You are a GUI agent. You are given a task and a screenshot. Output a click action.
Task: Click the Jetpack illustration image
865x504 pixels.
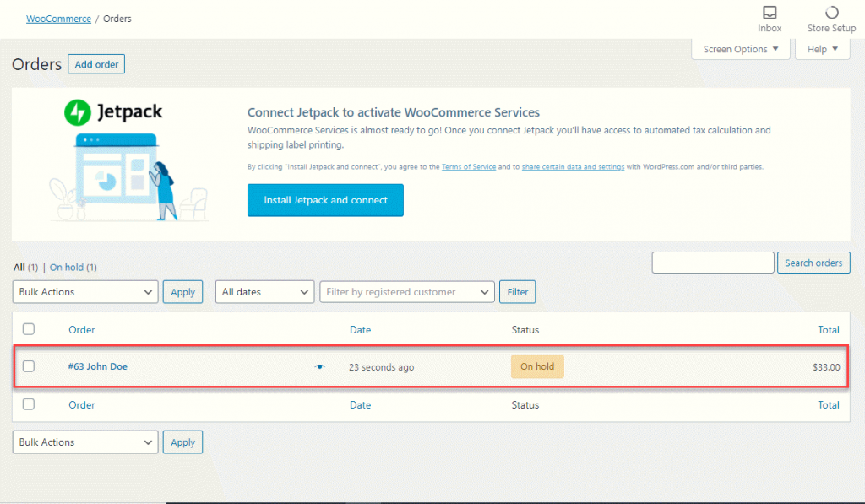coord(129,177)
